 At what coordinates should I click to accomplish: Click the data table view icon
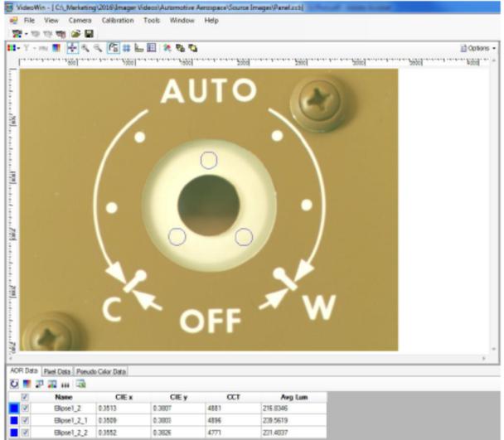(152, 48)
